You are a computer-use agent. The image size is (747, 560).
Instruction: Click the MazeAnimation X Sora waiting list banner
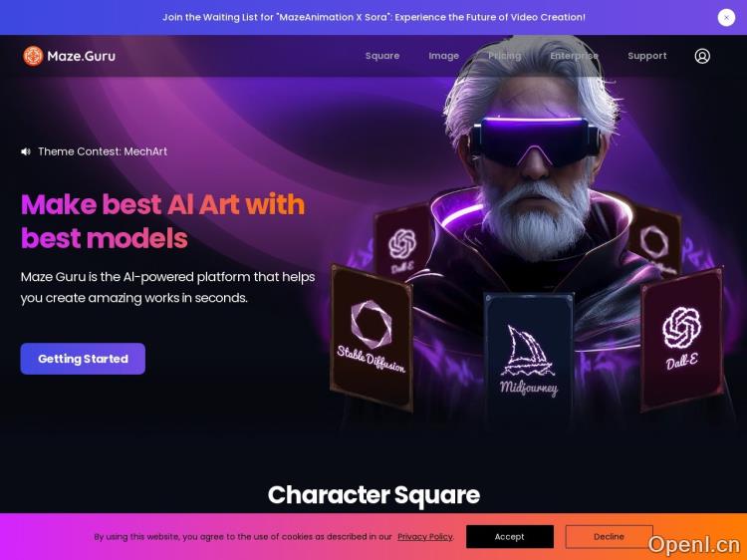tap(373, 17)
